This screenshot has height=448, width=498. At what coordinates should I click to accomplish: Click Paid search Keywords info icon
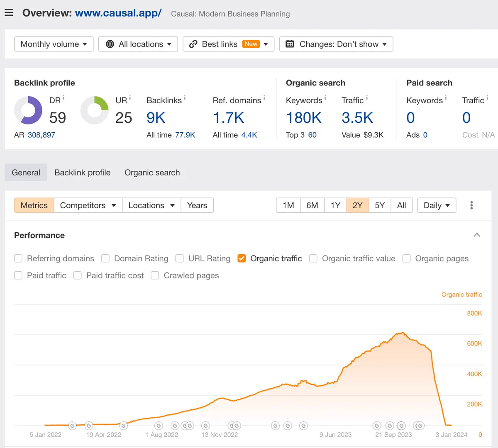(446, 98)
